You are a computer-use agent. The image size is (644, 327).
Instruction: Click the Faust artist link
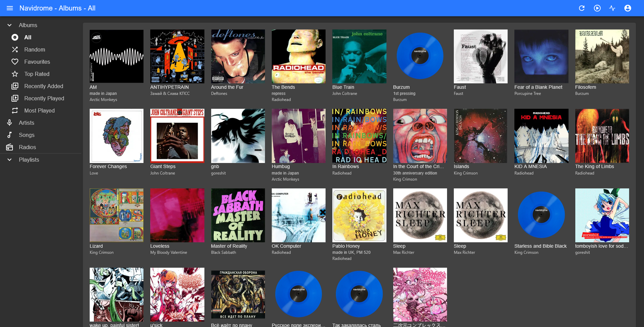pyautogui.click(x=458, y=94)
